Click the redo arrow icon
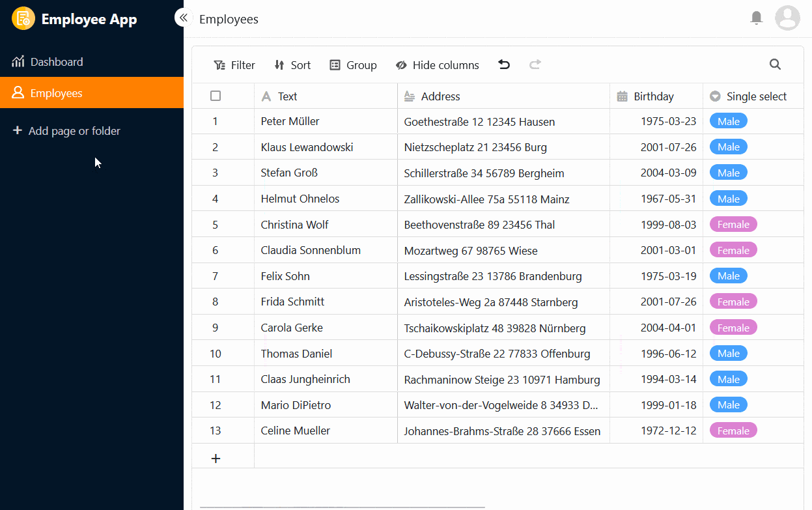The width and height of the screenshot is (812, 510). pyautogui.click(x=535, y=64)
